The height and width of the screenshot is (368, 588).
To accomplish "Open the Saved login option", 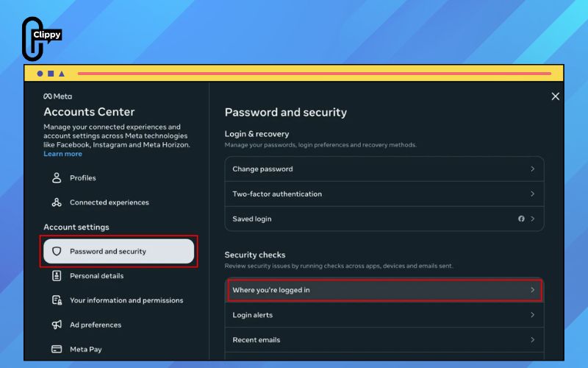I will point(384,219).
